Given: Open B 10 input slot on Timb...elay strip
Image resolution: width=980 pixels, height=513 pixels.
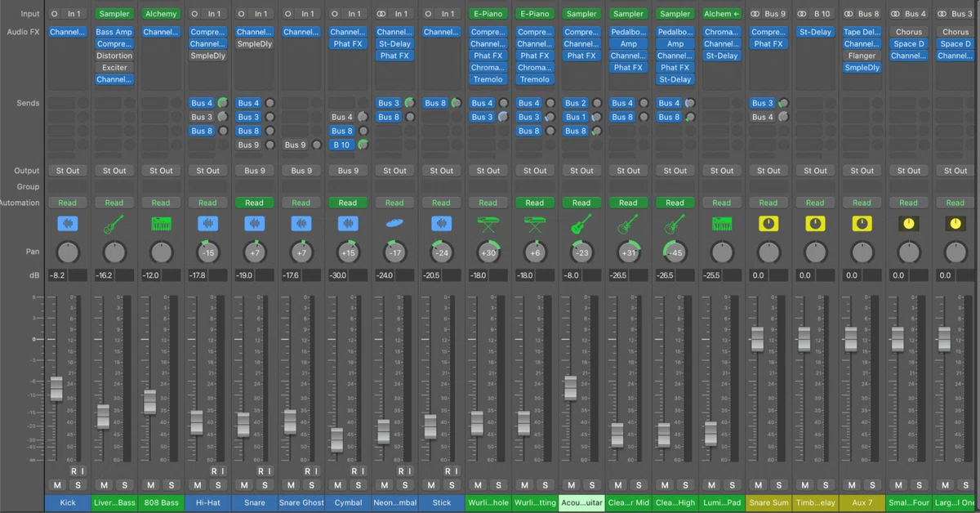Looking at the screenshot, I should 822,14.
